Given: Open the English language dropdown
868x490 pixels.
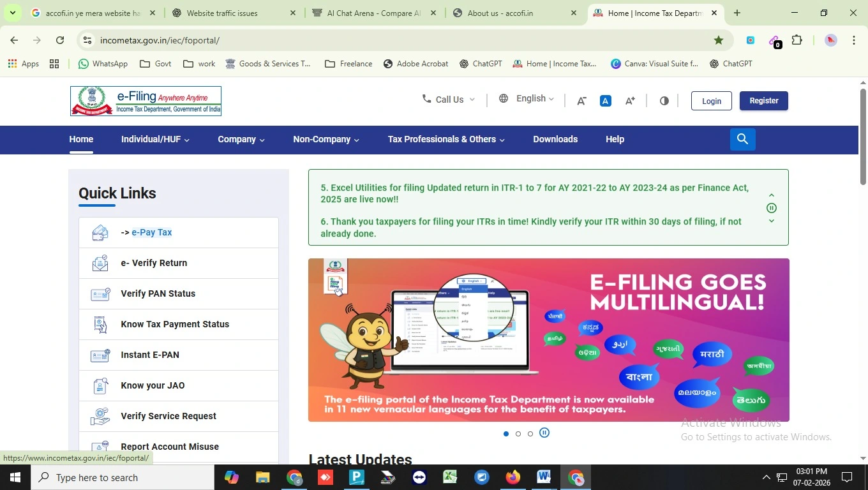Looking at the screenshot, I should tap(527, 99).
